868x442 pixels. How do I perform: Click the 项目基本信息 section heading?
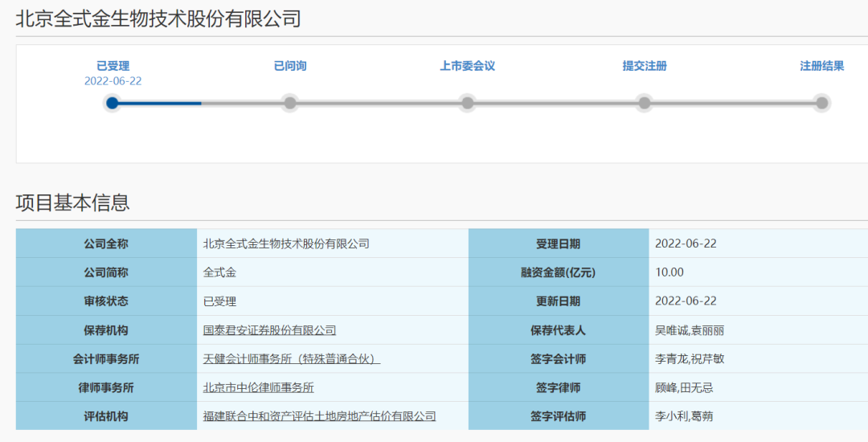pyautogui.click(x=72, y=203)
